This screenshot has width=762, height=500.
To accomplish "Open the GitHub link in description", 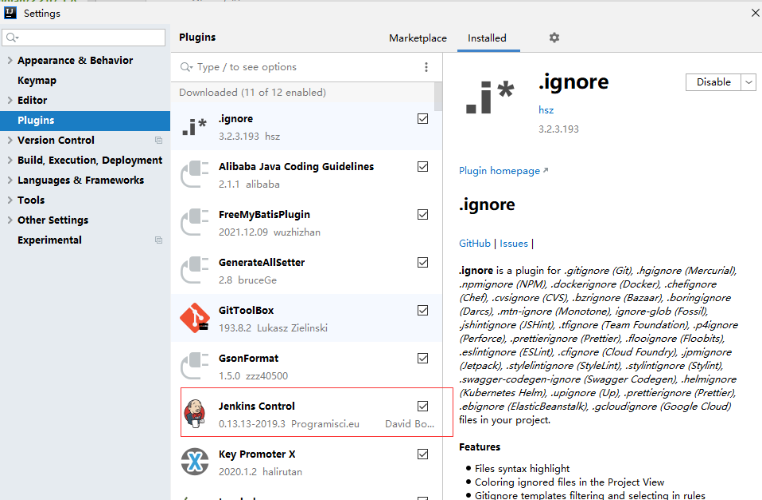I will [x=475, y=243].
